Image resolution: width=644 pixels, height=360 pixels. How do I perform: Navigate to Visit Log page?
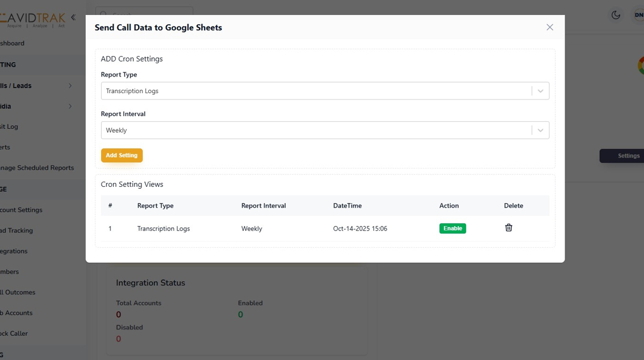click(10, 127)
